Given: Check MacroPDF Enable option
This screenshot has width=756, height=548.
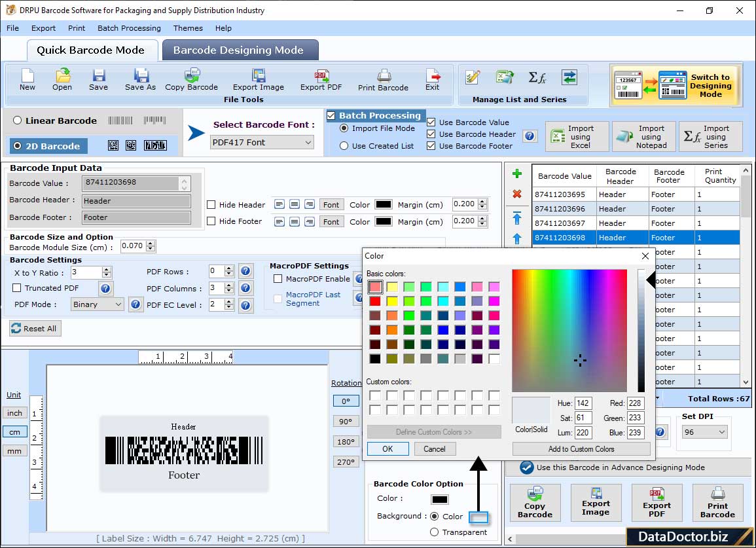Looking at the screenshot, I should click(x=278, y=278).
